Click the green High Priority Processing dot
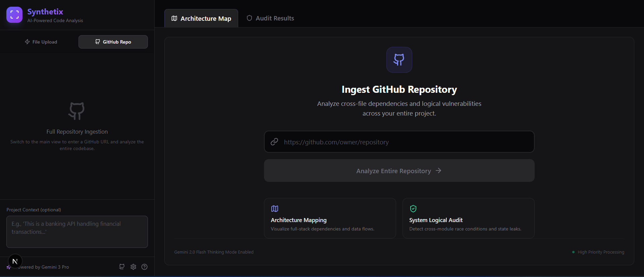This screenshot has height=277, width=644. click(x=573, y=252)
